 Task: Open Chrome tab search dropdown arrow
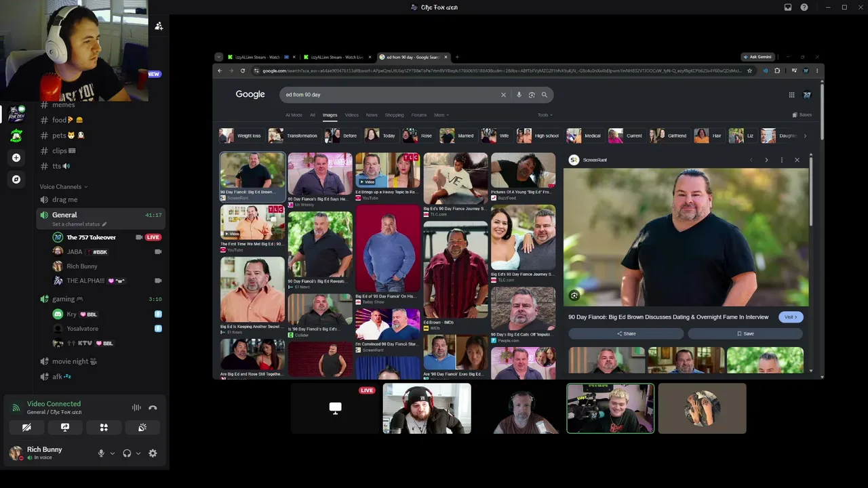coord(219,57)
